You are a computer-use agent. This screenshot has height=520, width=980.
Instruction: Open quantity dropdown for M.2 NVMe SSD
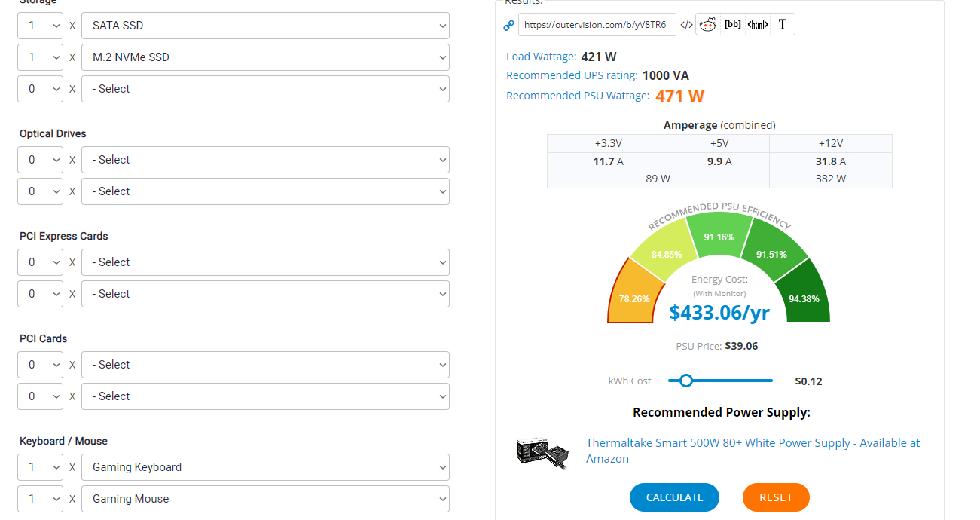pyautogui.click(x=41, y=57)
